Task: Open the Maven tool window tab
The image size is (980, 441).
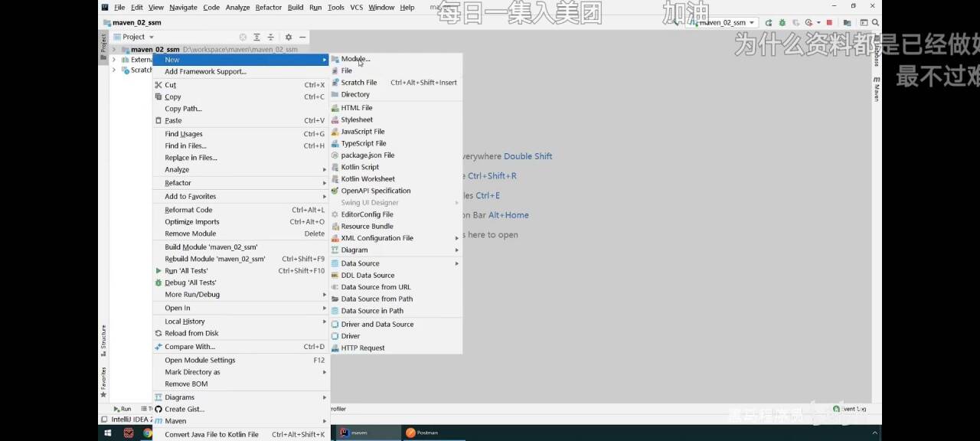Action: coord(877,88)
